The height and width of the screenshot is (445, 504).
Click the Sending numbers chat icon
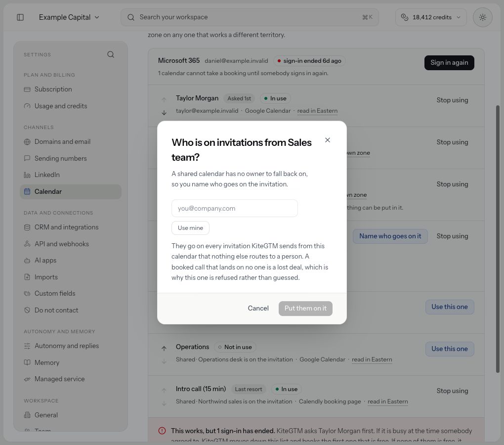(27, 159)
